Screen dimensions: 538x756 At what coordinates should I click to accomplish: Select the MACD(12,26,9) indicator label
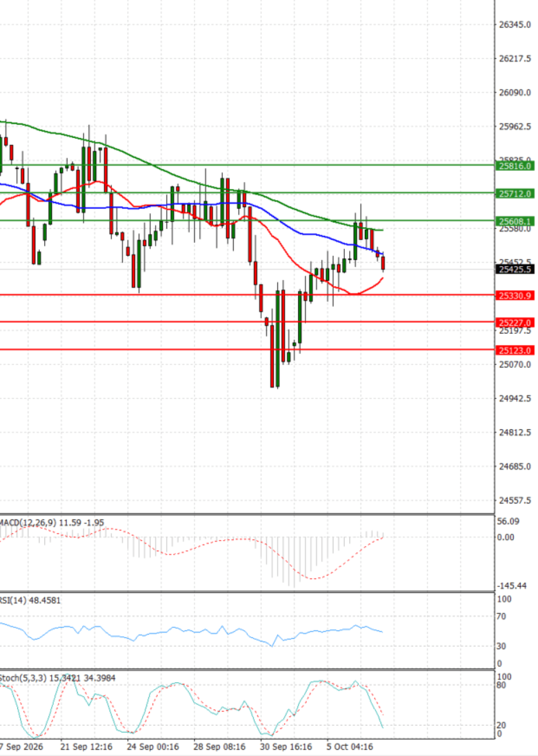52,522
